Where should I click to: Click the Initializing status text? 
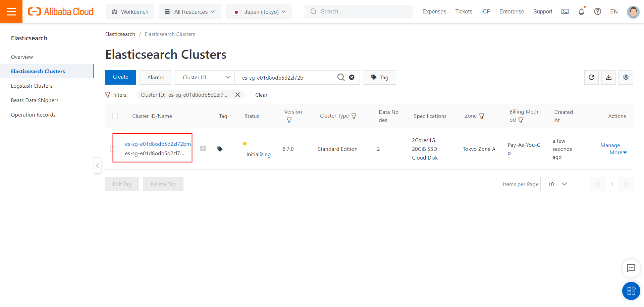pos(258,154)
